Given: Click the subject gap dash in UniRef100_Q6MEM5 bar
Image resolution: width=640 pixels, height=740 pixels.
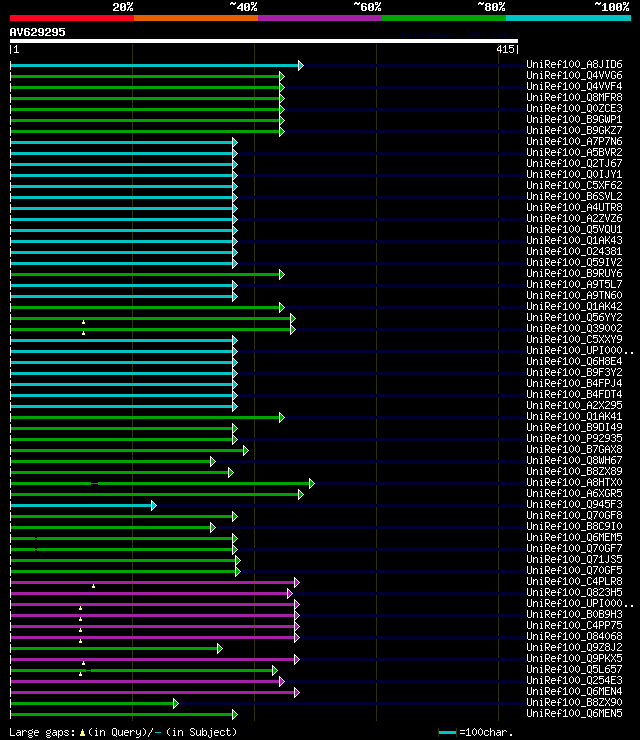Looking at the screenshot, I should click(36, 538).
